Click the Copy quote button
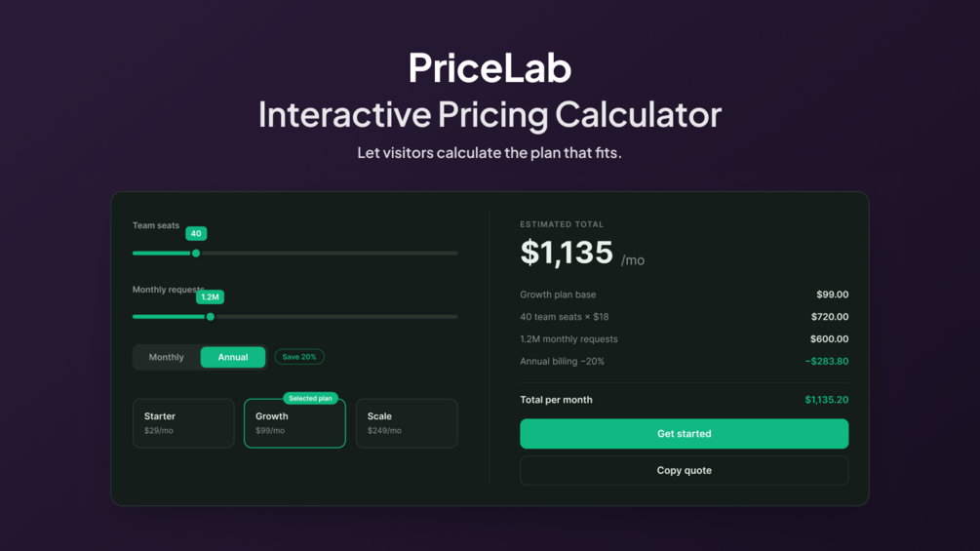Screen dimensions: 980x551 684,470
